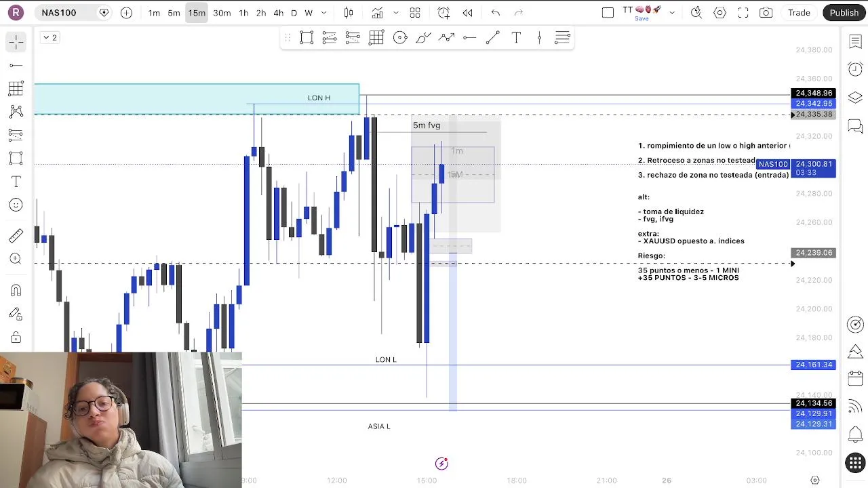Add a compare symbol with plus button

click(126, 12)
